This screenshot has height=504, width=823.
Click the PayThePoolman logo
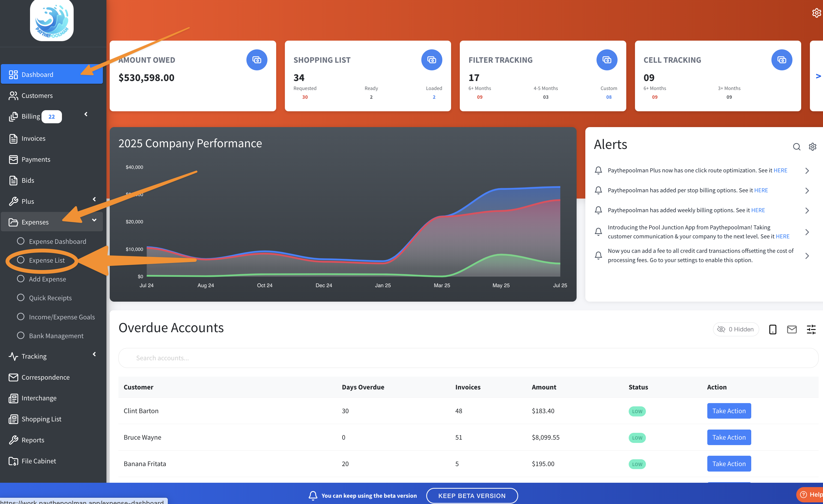point(52,21)
